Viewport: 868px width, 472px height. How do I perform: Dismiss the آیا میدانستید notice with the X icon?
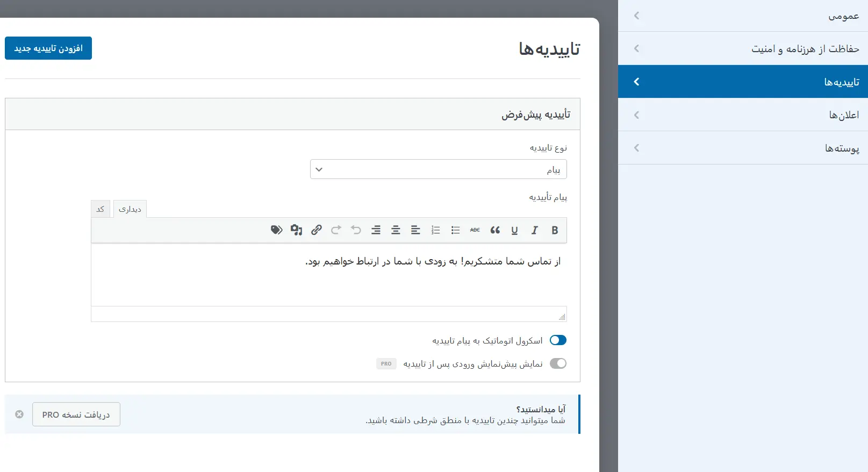click(x=19, y=414)
